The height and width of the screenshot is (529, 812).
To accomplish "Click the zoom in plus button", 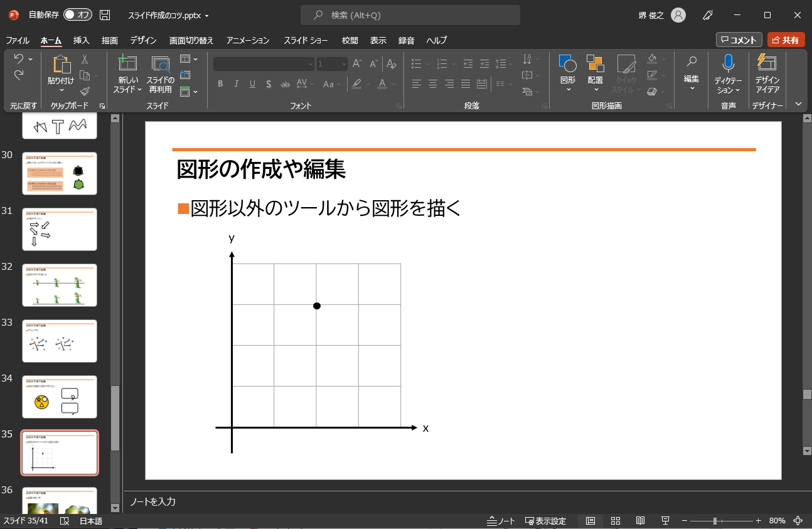I will pos(758,521).
